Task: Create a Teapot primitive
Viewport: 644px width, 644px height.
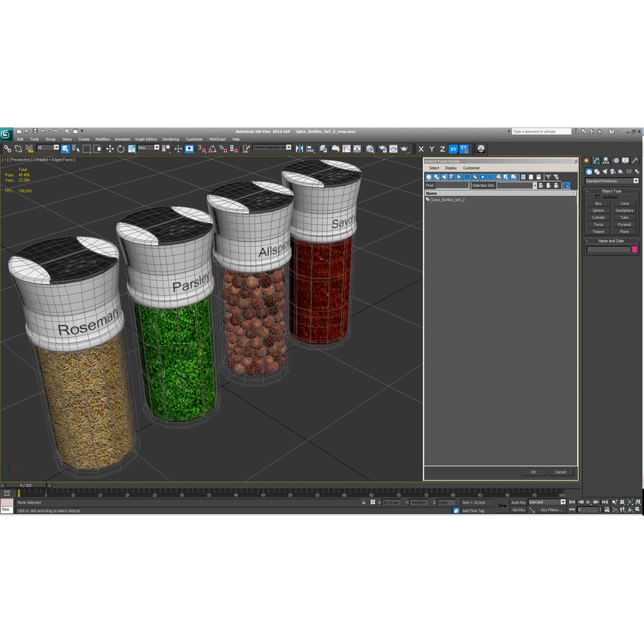Action: (x=598, y=231)
